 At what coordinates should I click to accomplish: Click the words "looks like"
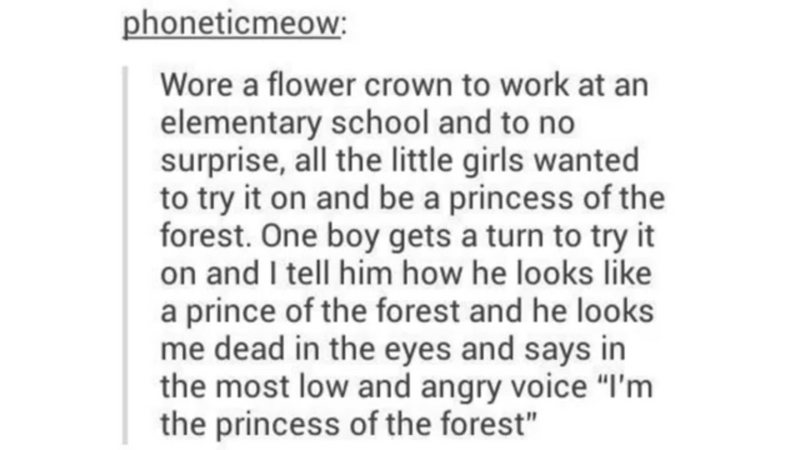pos(596,273)
